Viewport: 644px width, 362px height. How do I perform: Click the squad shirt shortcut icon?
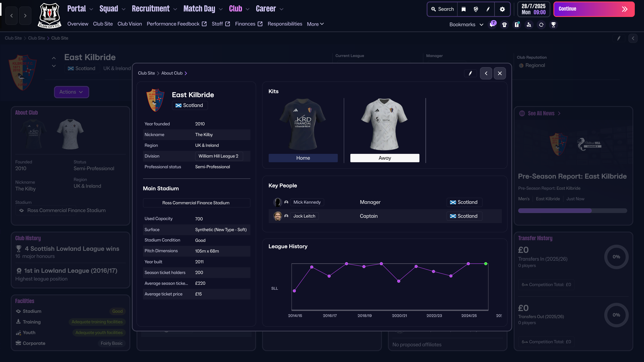pyautogui.click(x=504, y=24)
